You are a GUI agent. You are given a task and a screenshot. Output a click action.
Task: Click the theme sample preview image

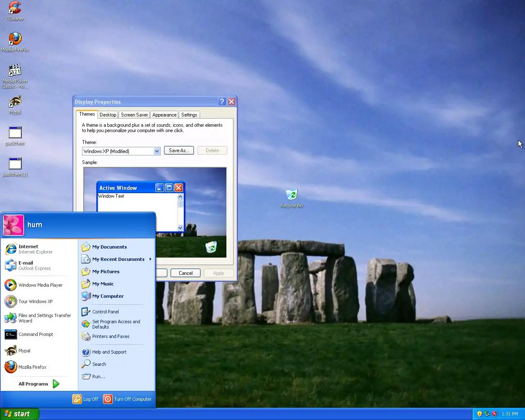coord(155,212)
